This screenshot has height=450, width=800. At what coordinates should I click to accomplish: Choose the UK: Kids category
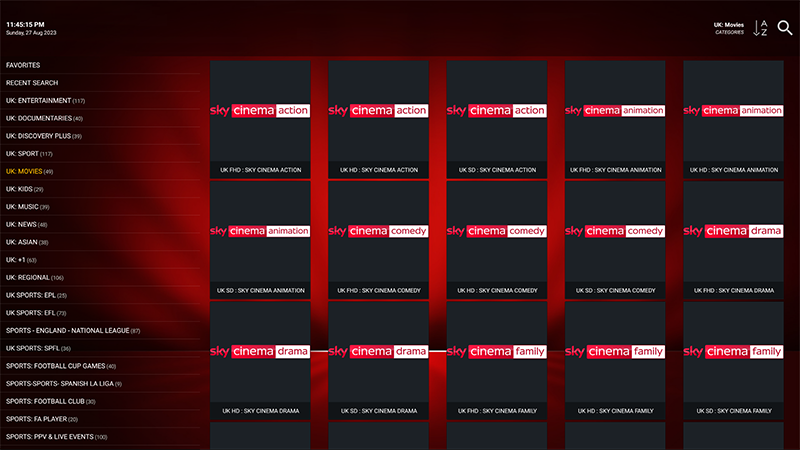[x=25, y=189]
